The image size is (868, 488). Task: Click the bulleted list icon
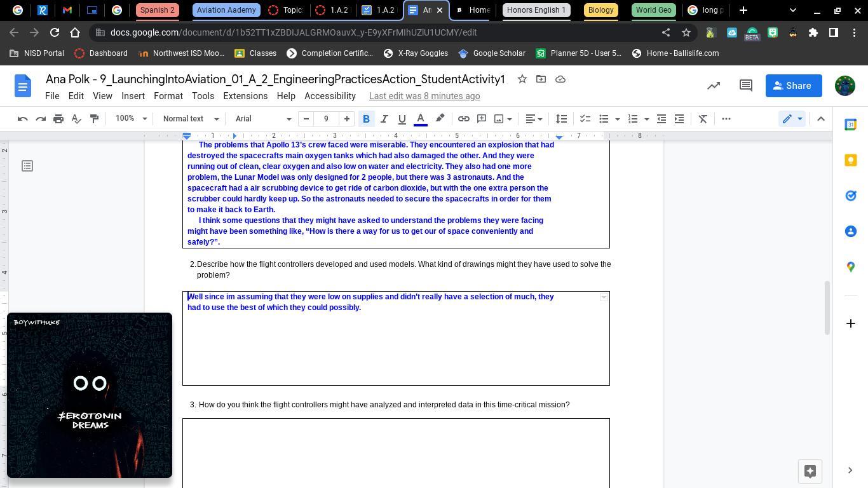click(604, 119)
